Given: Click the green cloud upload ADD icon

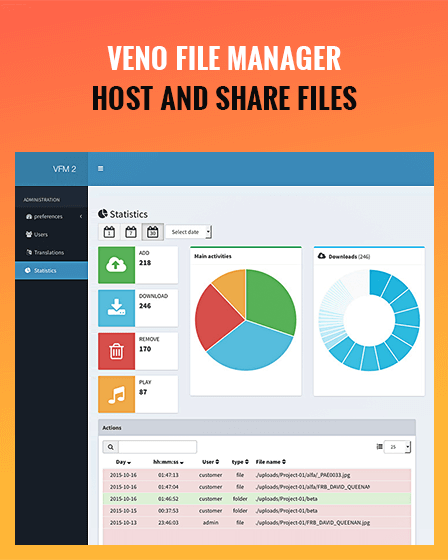Looking at the screenshot, I should tap(116, 265).
